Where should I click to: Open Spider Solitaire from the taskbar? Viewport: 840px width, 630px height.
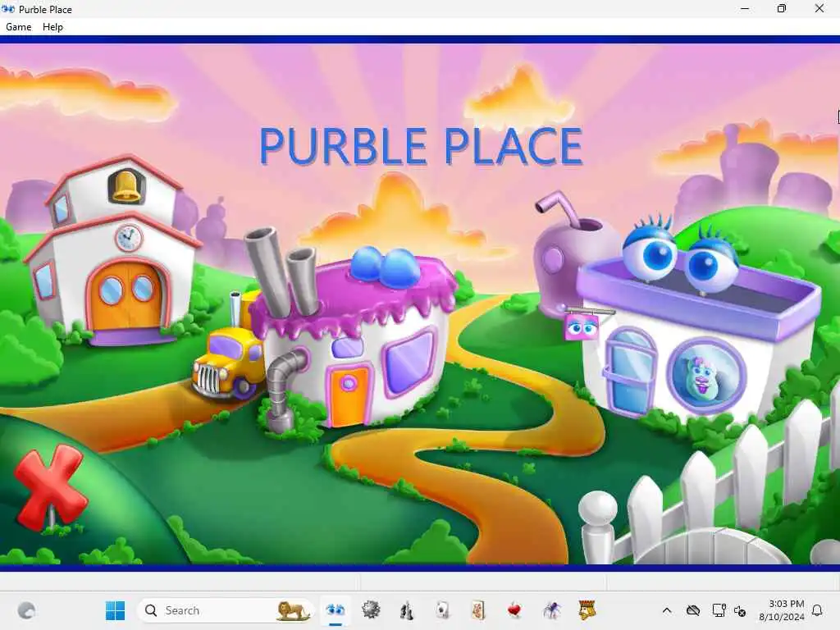pos(551,610)
